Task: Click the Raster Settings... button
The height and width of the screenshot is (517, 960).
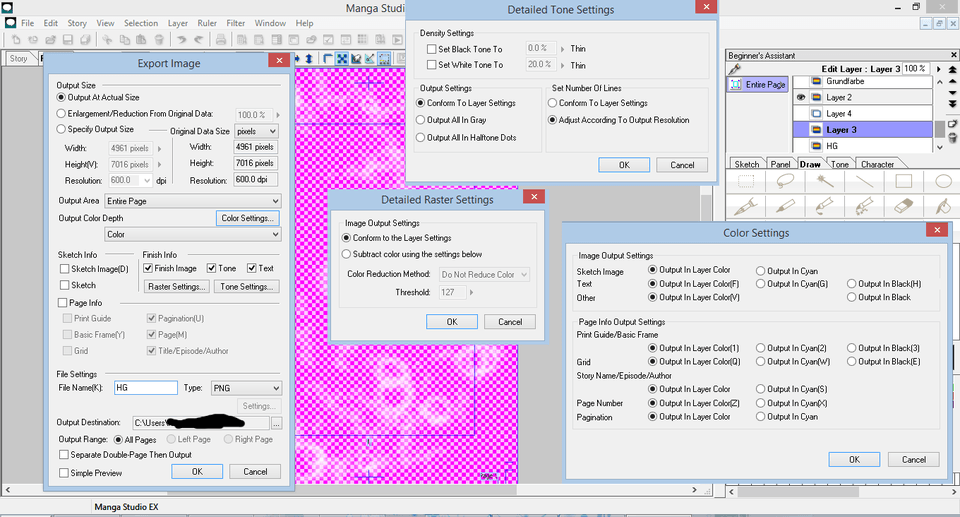Action: 177,287
